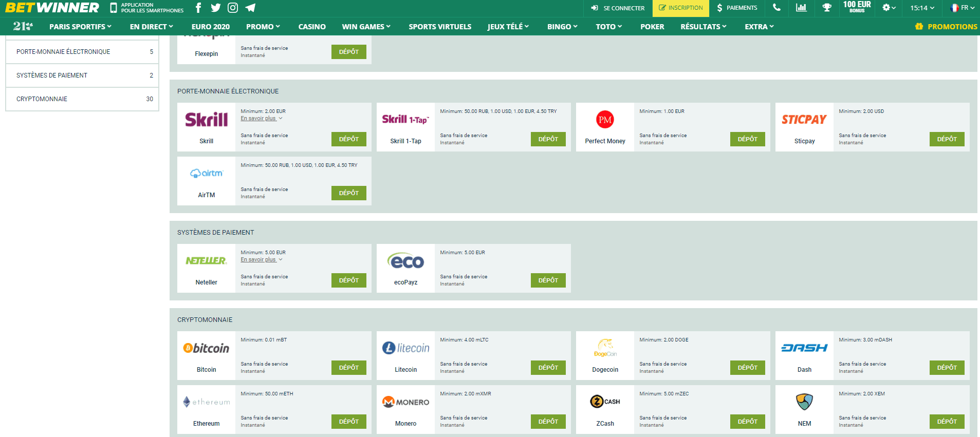The width and height of the screenshot is (980, 437).
Task: Click the 21 card game icon
Action: tap(23, 26)
